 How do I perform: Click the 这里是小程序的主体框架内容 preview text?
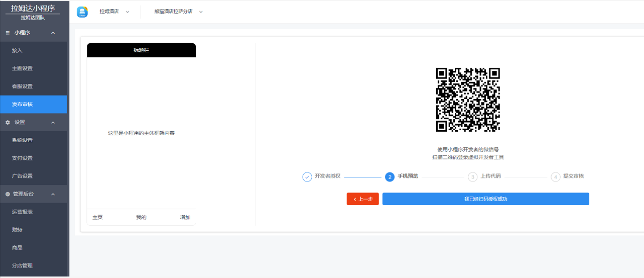coord(142,133)
